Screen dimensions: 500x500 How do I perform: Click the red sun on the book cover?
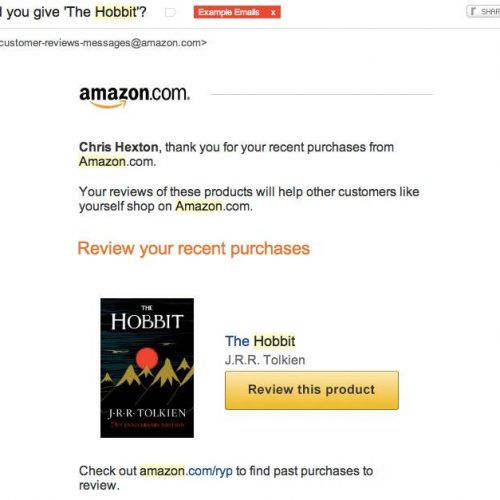pos(147,358)
